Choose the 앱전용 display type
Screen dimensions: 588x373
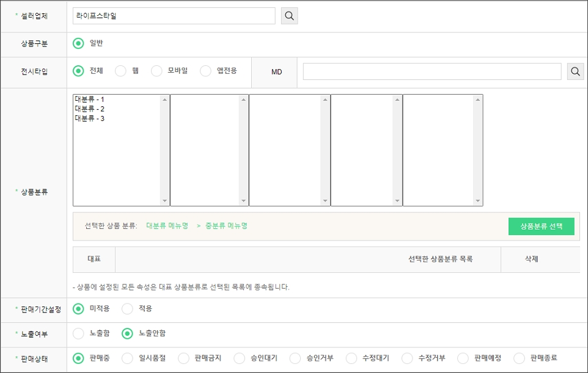click(x=205, y=71)
